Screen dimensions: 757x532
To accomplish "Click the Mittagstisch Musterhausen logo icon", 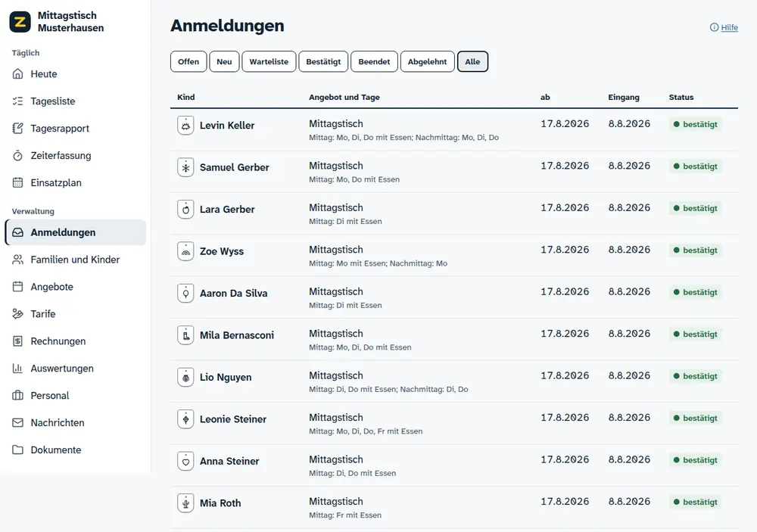I will point(20,22).
